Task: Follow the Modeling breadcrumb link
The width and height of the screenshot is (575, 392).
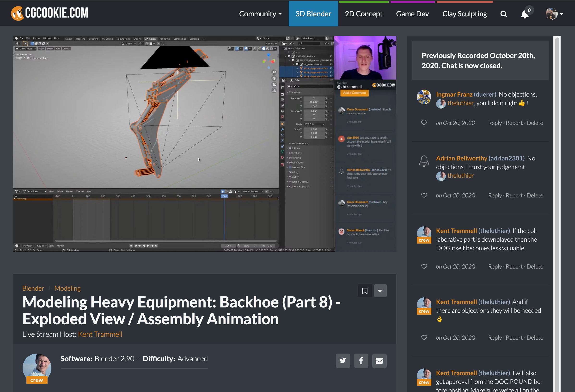Action: tap(67, 288)
